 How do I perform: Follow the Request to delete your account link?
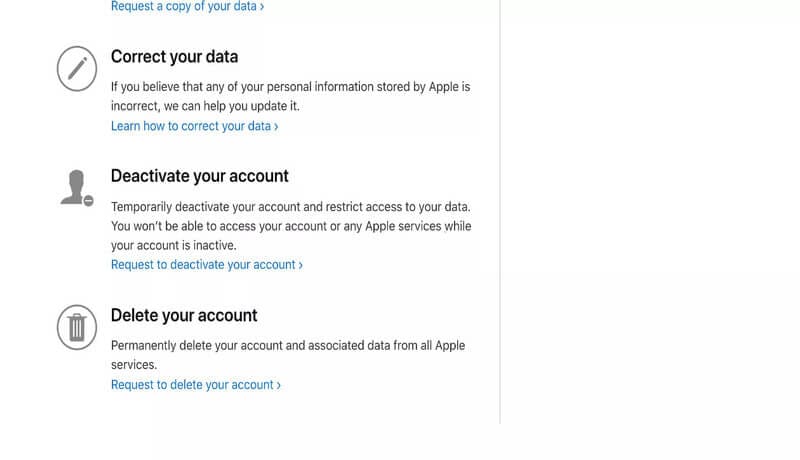tap(192, 385)
